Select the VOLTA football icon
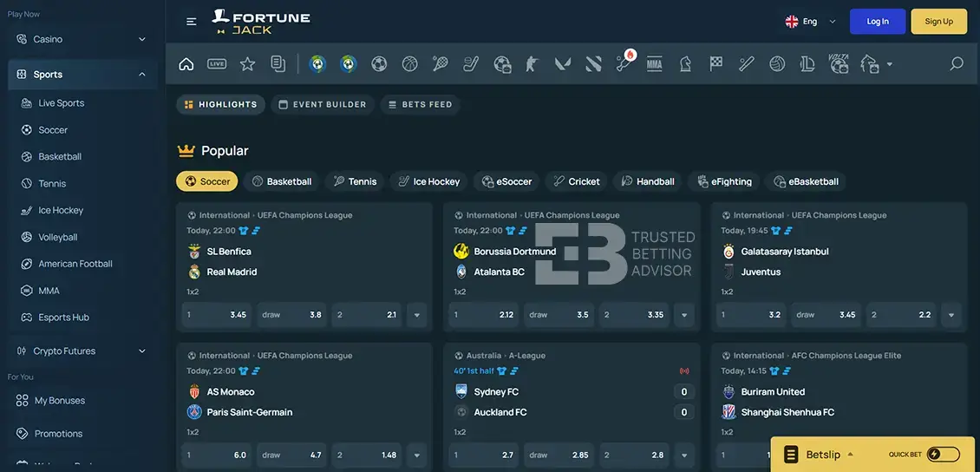980x472 pixels. (839, 63)
